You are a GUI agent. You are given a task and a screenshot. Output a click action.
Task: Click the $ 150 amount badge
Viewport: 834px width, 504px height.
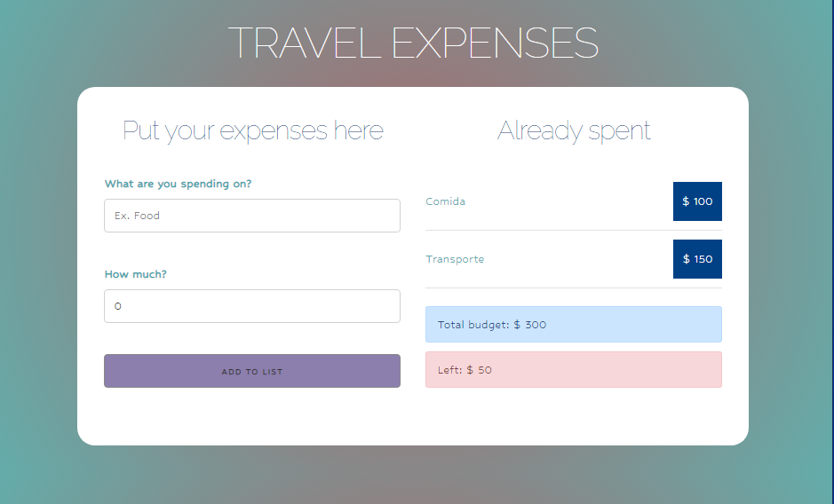pos(697,259)
